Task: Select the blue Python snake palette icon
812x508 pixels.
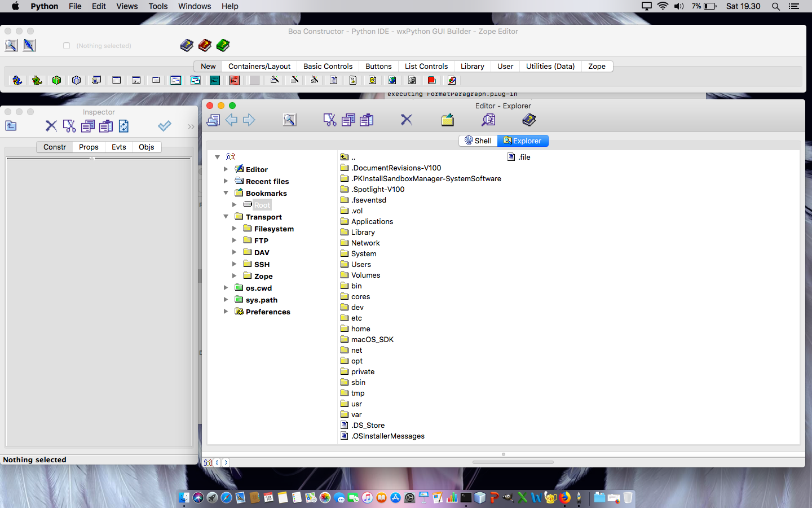Action: 17,80
